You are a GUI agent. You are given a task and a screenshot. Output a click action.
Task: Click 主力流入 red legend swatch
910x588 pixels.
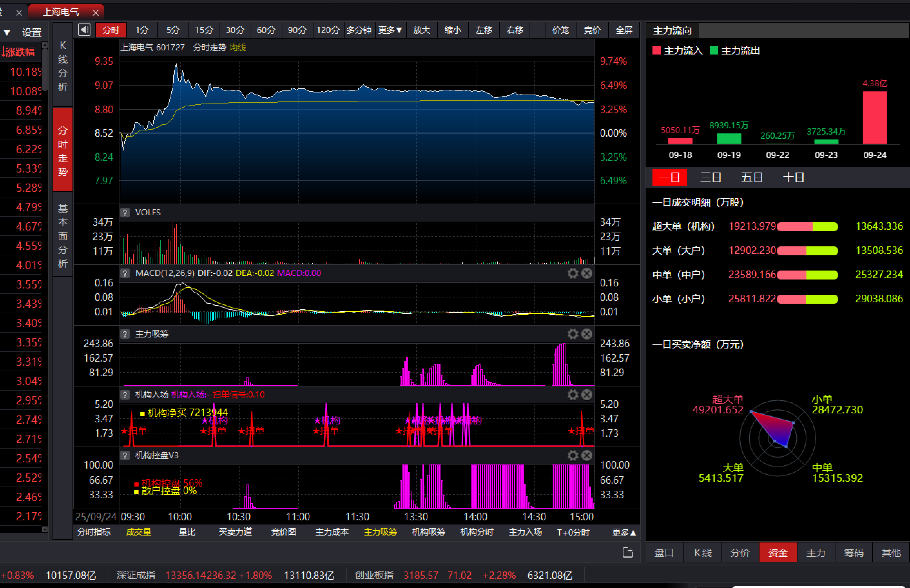(657, 51)
